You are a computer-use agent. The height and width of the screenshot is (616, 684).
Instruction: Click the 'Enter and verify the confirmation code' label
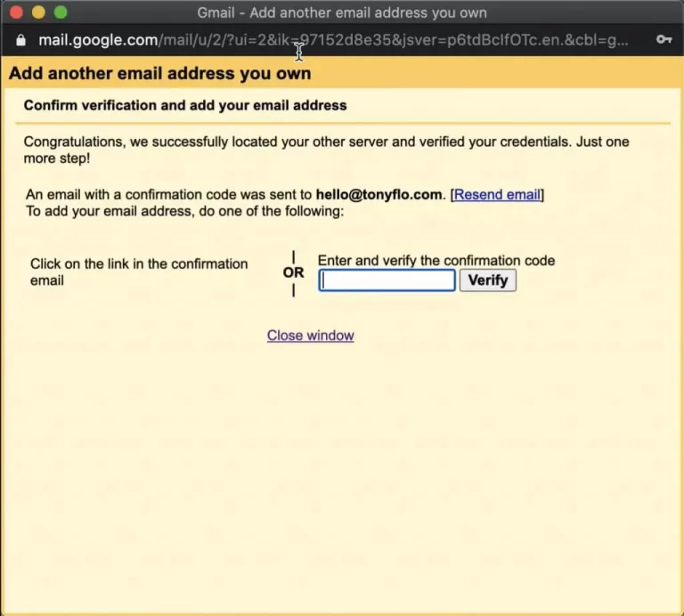(x=436, y=261)
